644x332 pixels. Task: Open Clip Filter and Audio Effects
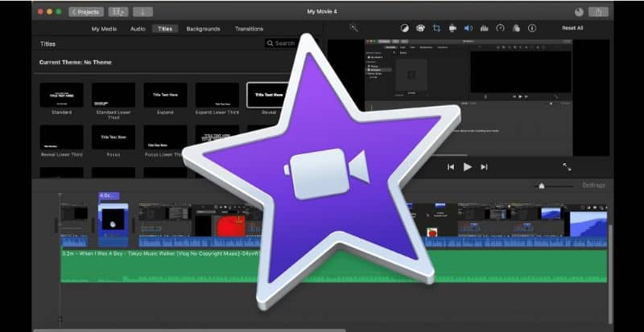(516, 28)
